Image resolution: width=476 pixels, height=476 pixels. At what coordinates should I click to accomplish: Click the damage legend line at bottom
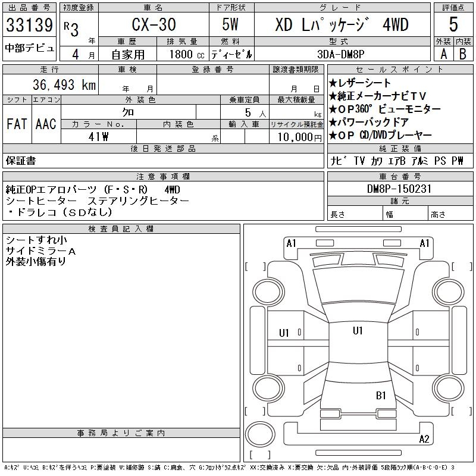click(x=229, y=468)
